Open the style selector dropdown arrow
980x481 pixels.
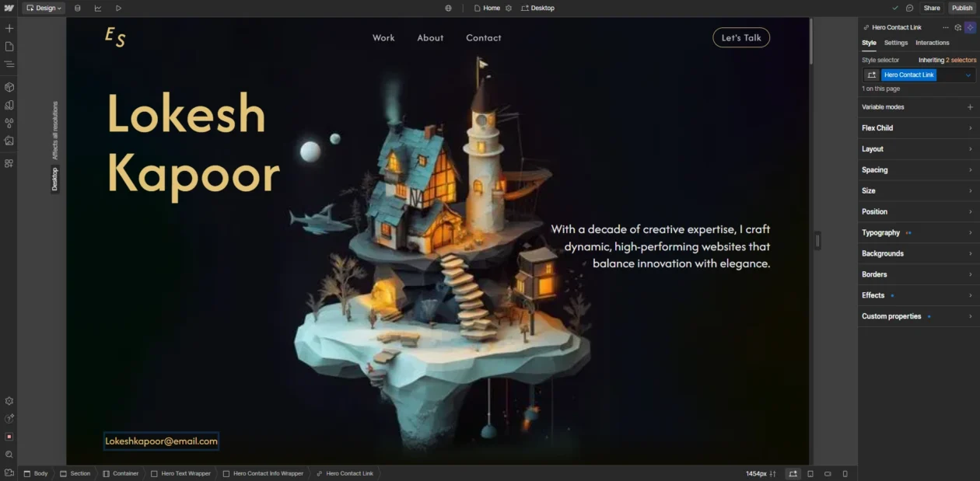coord(968,75)
